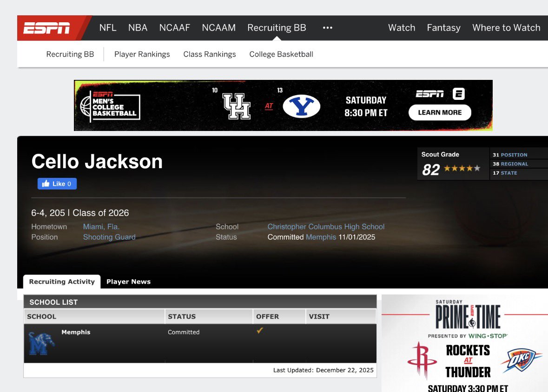Click the Saturday 8:30 PM ET banner text
This screenshot has width=548, height=392.
[366, 106]
